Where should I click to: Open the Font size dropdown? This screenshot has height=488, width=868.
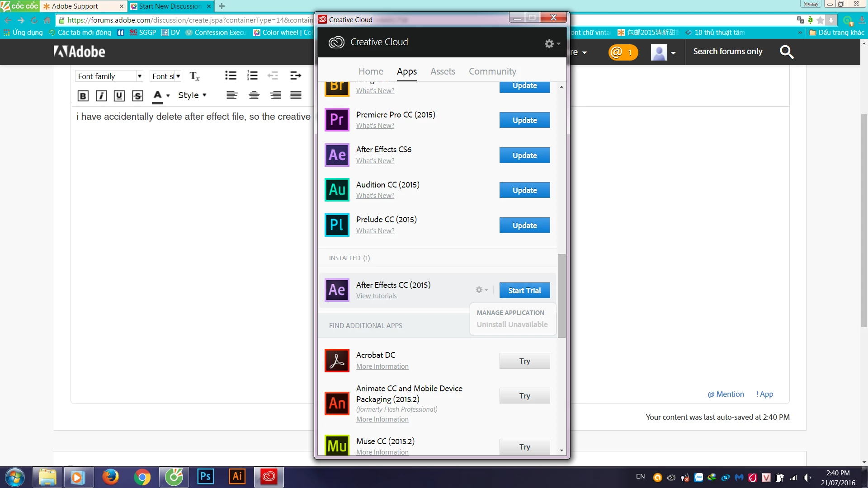click(x=166, y=76)
